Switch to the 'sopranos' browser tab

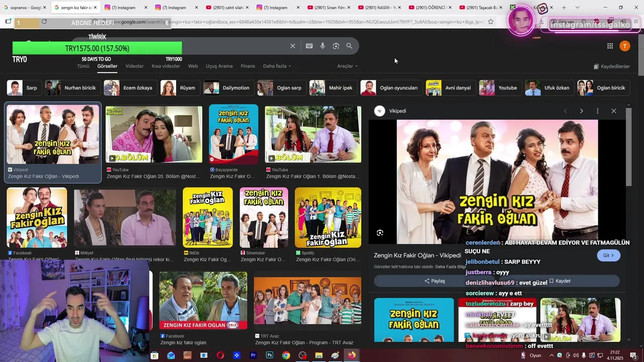click(24, 8)
